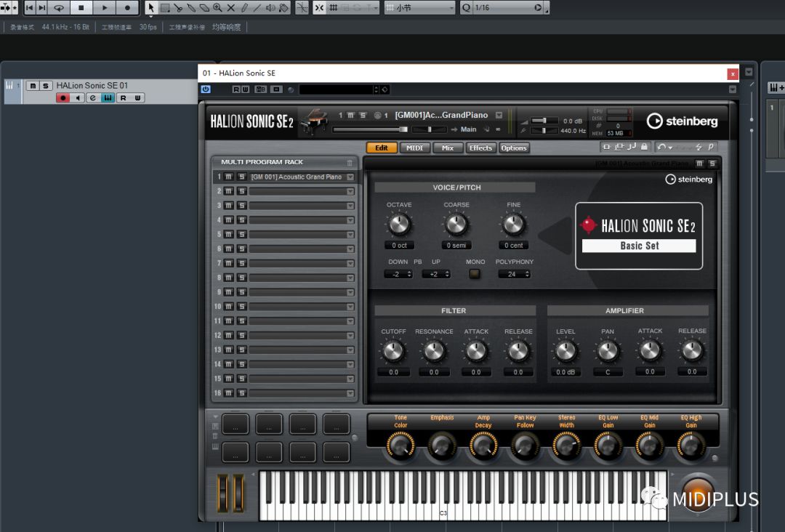The height and width of the screenshot is (532, 785).
Task: Toggle the Snap on/off button
Action: click(x=319, y=7)
